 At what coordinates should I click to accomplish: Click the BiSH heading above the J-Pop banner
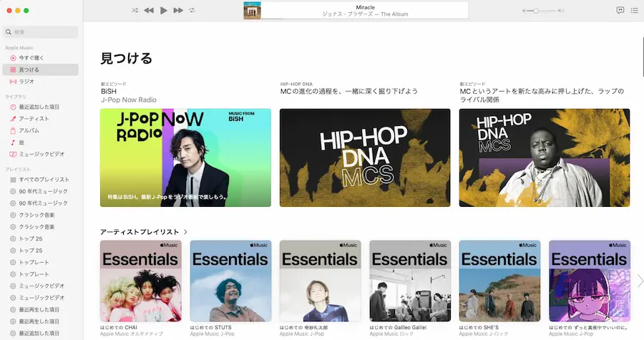pos(109,92)
